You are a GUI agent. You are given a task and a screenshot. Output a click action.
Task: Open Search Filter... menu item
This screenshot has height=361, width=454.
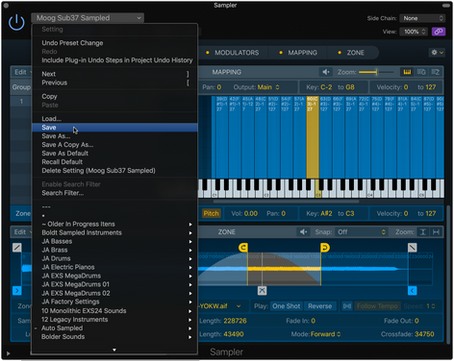click(115, 193)
